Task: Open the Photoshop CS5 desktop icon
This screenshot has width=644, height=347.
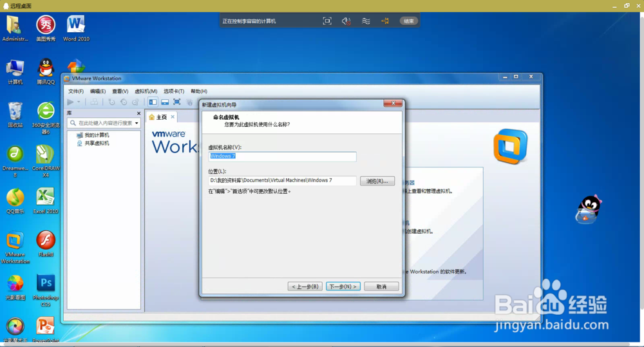Action: click(46, 290)
